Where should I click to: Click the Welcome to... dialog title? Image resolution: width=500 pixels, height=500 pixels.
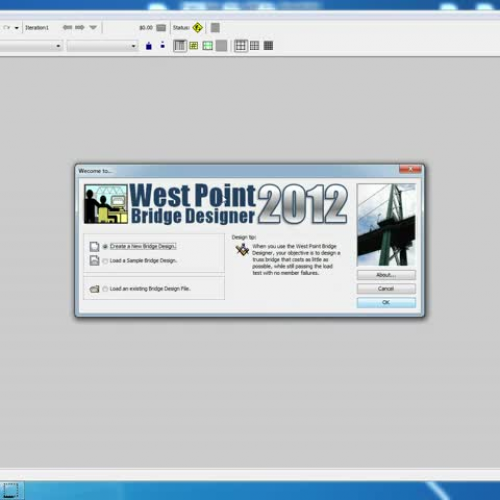(95, 171)
